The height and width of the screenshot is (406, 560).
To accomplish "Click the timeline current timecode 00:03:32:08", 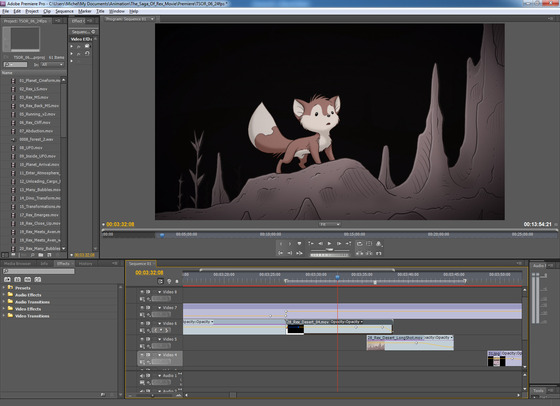I will [149, 272].
